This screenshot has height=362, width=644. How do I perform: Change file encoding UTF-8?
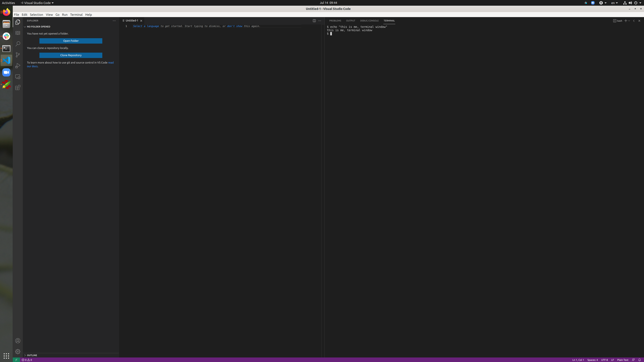click(x=604, y=360)
